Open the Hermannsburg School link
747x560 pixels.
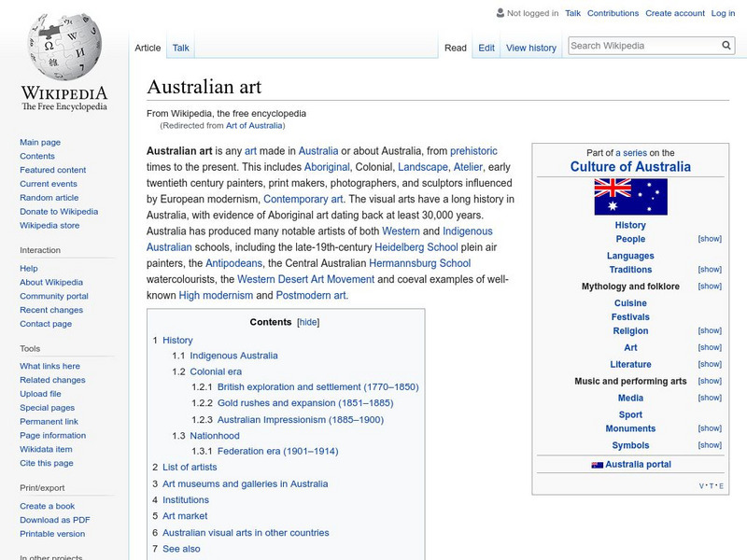pos(419,263)
